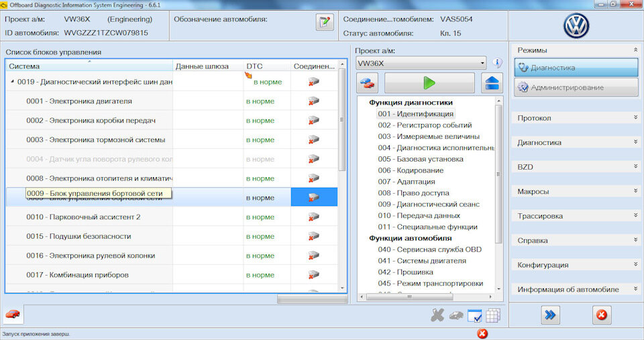Click the red cancel X button bottom right
The image size is (644, 340).
[602, 315]
